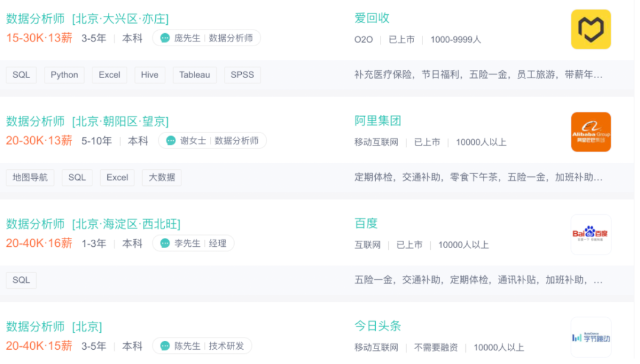
Task: Select the SPSS skill tag
Action: (242, 75)
